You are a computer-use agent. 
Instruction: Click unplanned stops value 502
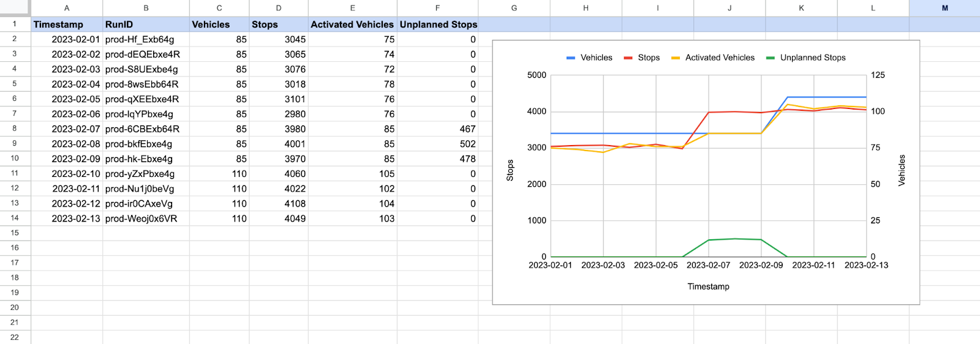(438, 144)
